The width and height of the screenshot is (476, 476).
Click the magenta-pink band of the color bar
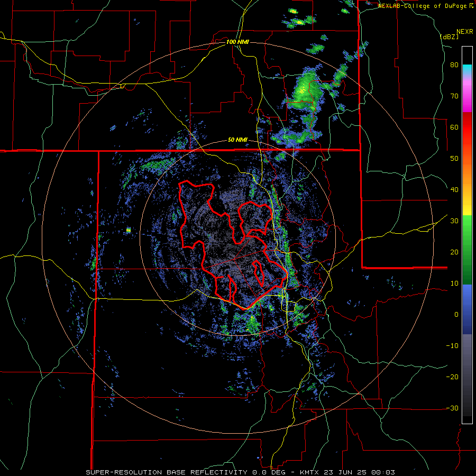[x=467, y=94]
